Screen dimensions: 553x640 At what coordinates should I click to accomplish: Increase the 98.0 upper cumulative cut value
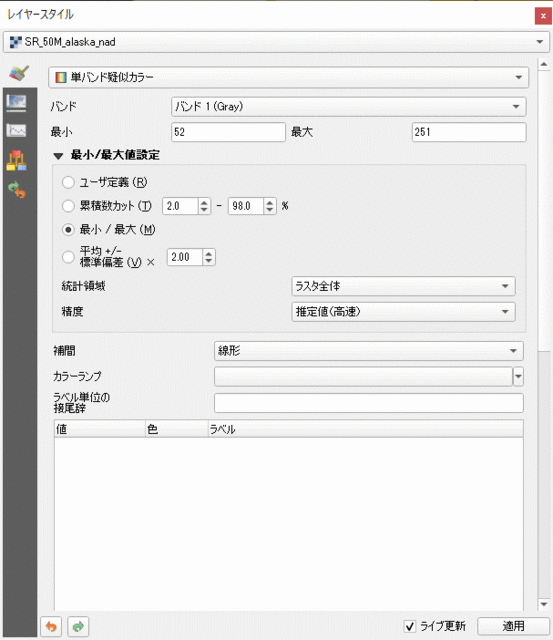point(269,202)
